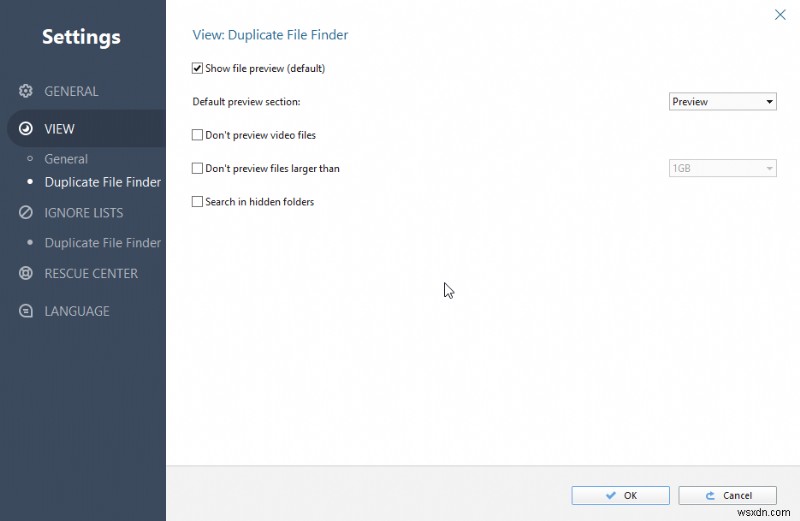Confirm settings with the OK button
This screenshot has width=800, height=521.
(620, 495)
